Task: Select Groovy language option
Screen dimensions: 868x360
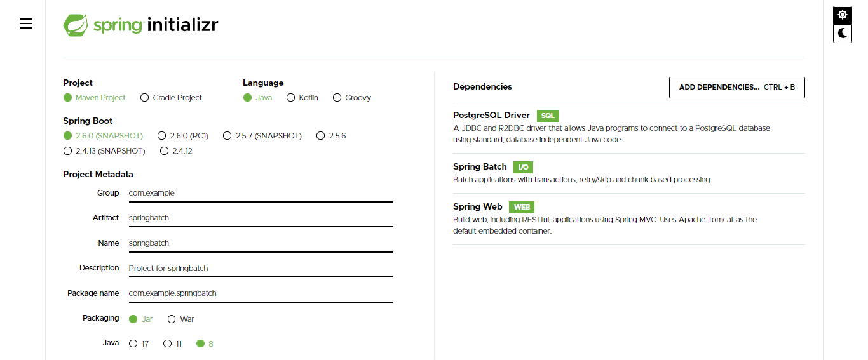Action: (337, 98)
